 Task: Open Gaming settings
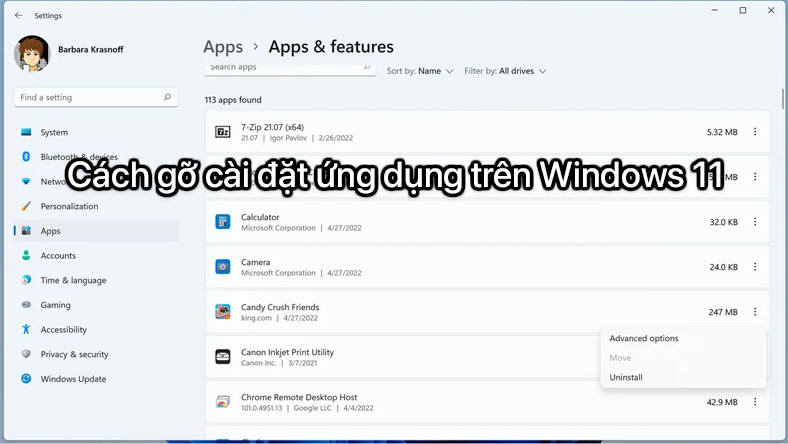[96, 305]
